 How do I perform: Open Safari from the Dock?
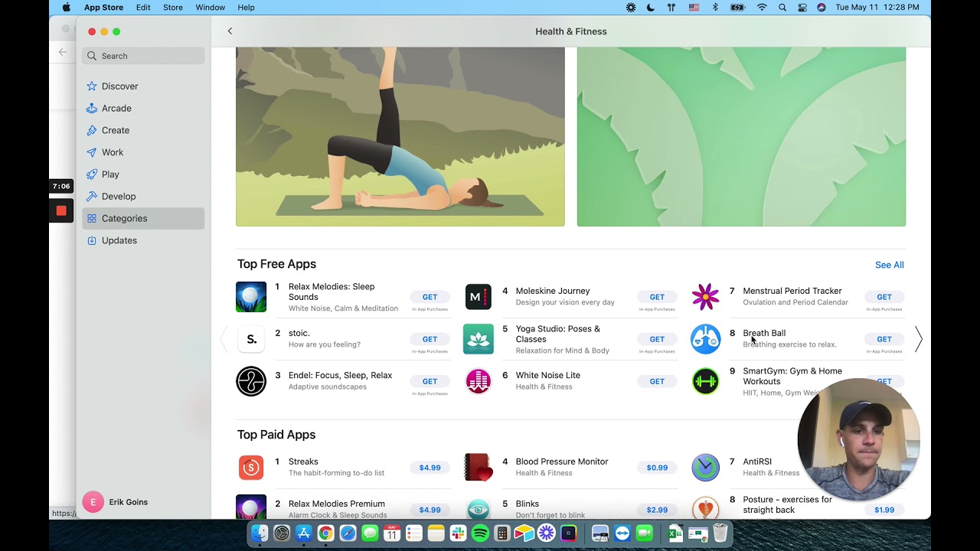(x=348, y=533)
